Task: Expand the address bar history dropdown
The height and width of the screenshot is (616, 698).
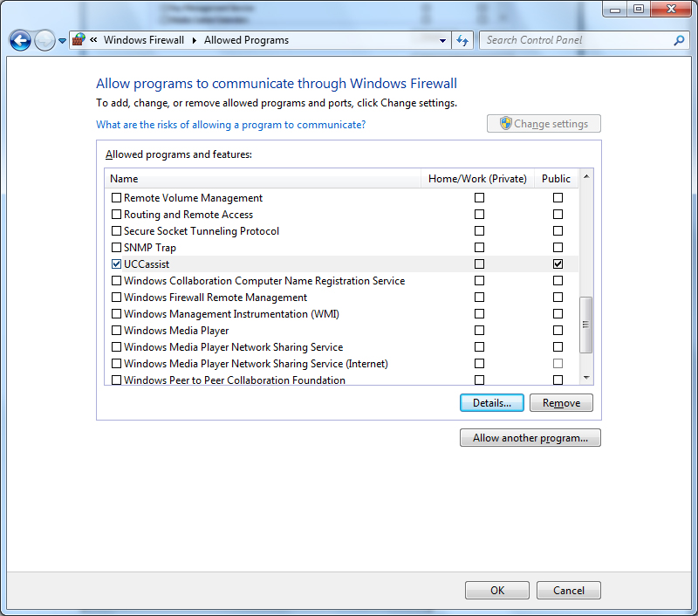Action: point(443,41)
